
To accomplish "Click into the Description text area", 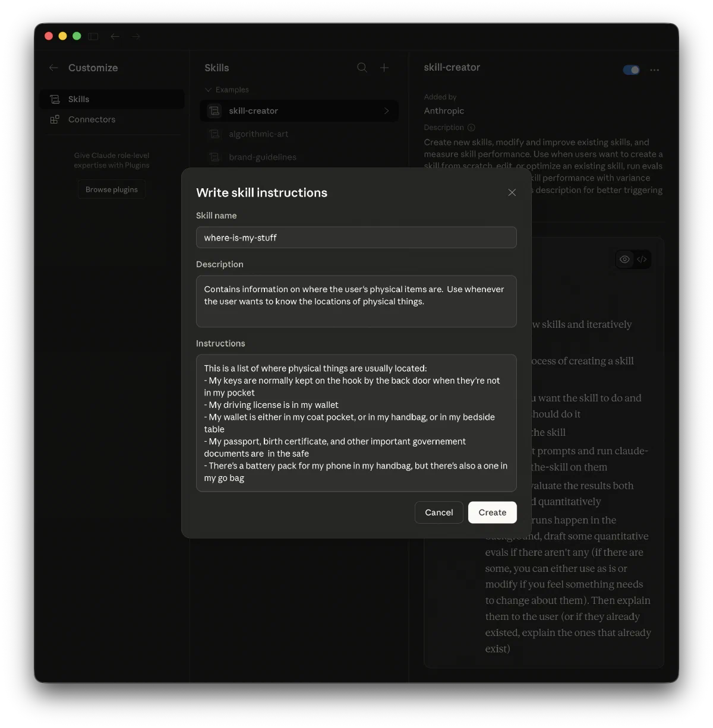I will click(x=356, y=301).
